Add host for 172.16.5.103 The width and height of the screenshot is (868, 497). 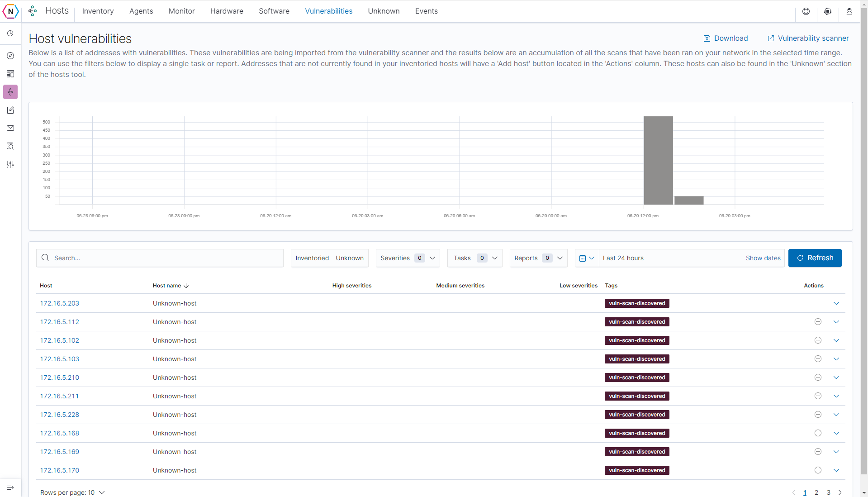click(818, 359)
